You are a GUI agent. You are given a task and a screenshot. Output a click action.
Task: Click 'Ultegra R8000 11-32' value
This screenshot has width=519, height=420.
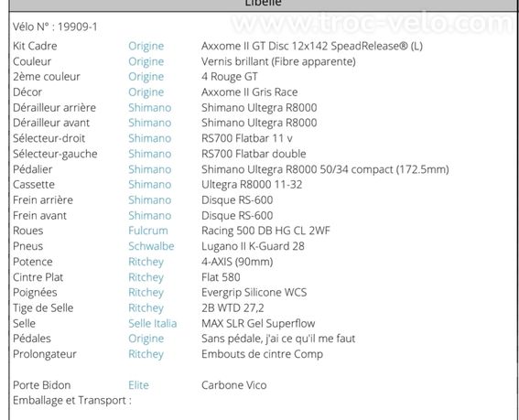click(252, 184)
